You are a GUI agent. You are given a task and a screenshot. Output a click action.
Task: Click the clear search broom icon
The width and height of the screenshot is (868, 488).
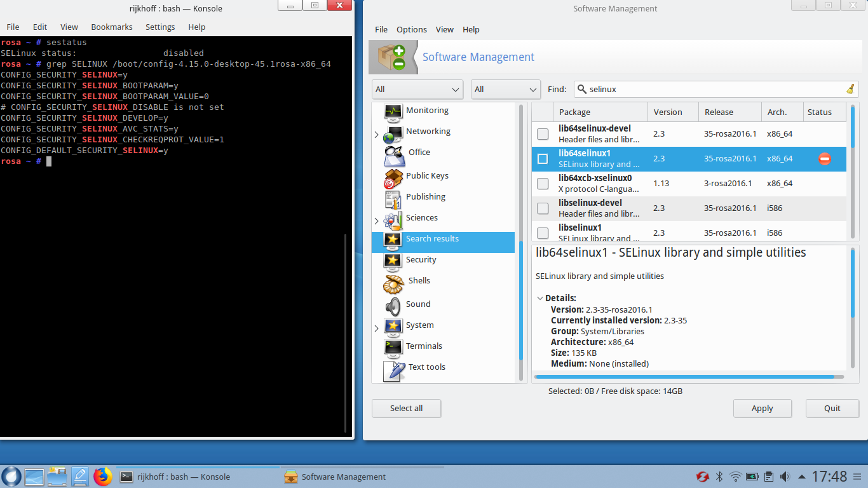850,90
